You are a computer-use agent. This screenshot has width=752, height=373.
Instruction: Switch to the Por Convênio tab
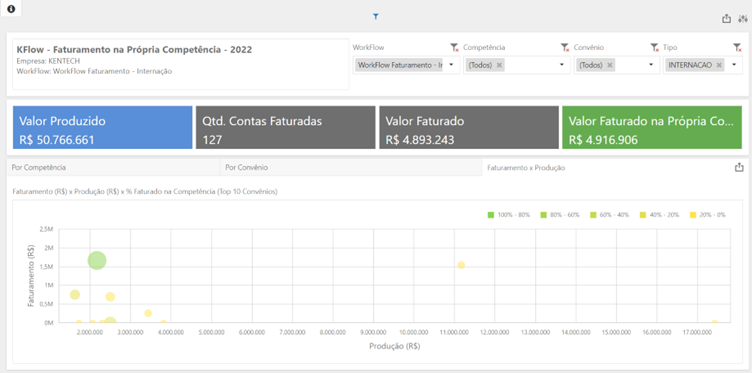click(x=351, y=168)
